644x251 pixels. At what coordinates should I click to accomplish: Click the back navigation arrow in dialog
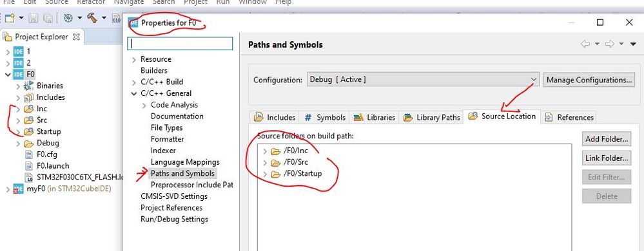point(585,44)
